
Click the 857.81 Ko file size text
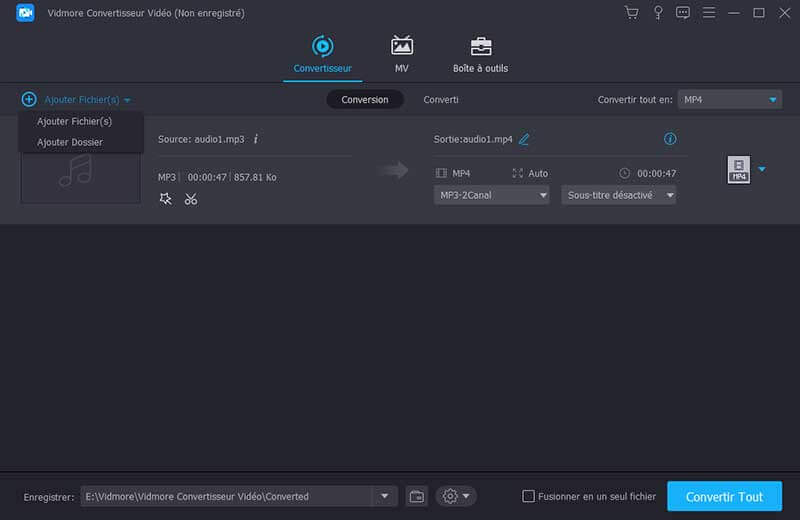click(255, 177)
